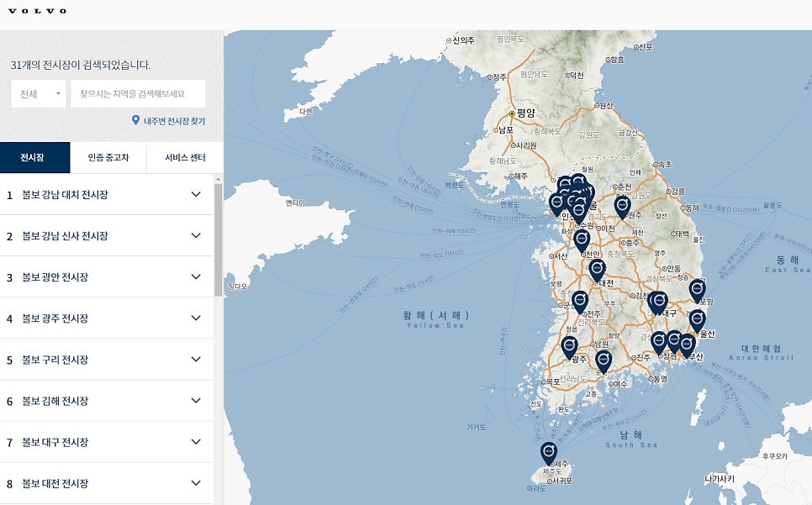Click the 제주 city label on map
Screen dimensions: 812x505
click(562, 464)
